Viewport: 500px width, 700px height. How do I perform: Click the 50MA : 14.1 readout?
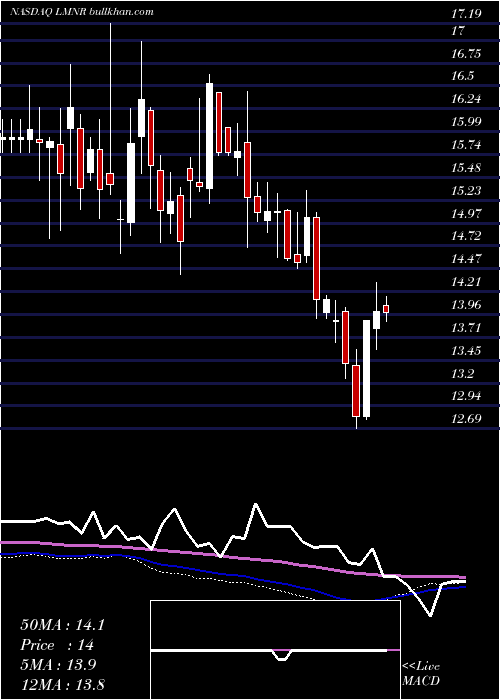(x=62, y=625)
